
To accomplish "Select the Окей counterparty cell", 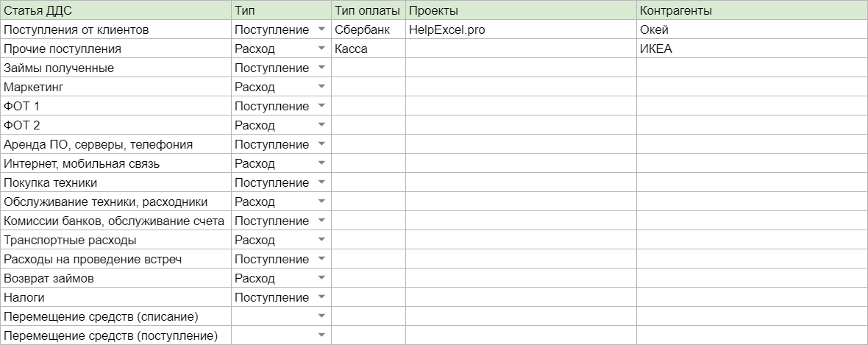I will coord(753,30).
